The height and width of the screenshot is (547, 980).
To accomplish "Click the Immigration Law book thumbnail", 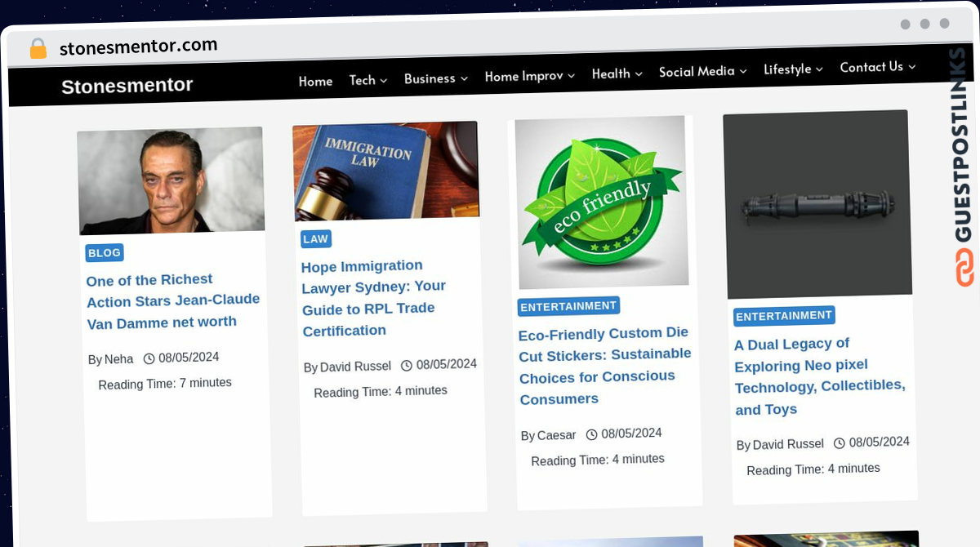I will (386, 171).
